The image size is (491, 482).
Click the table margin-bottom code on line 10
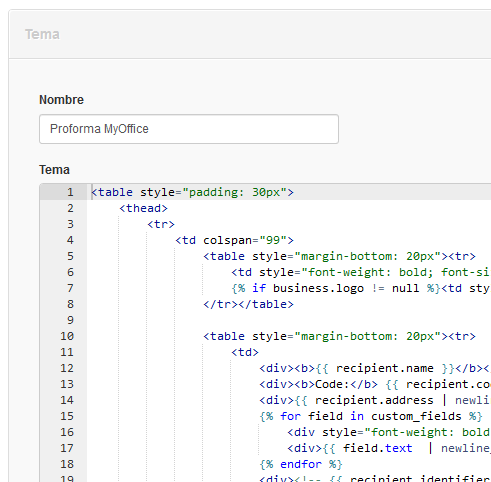[339, 336]
